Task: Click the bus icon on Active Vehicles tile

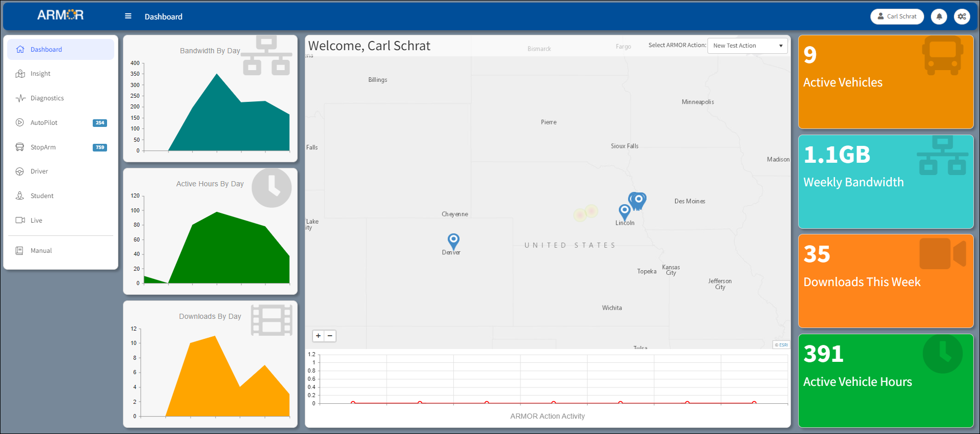Action: 943,55
